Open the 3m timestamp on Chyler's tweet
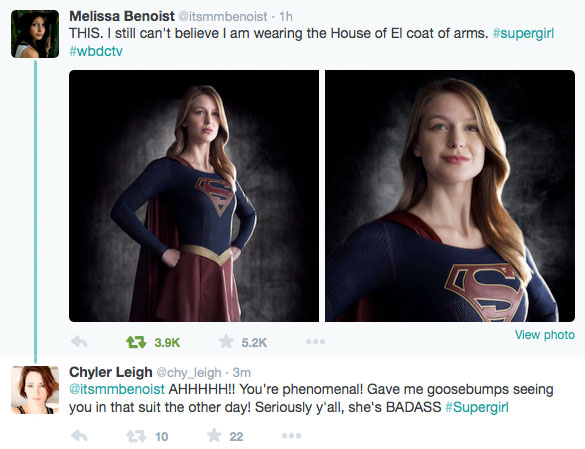 tap(242, 372)
